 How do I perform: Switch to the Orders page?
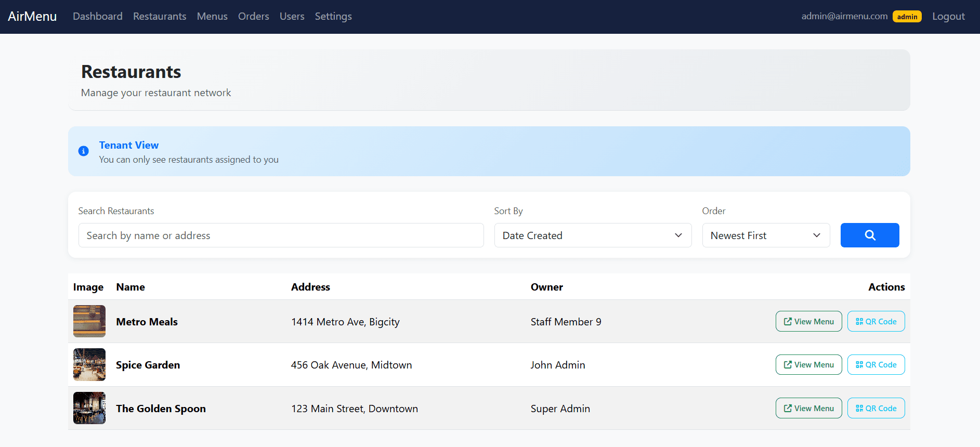coord(253,17)
